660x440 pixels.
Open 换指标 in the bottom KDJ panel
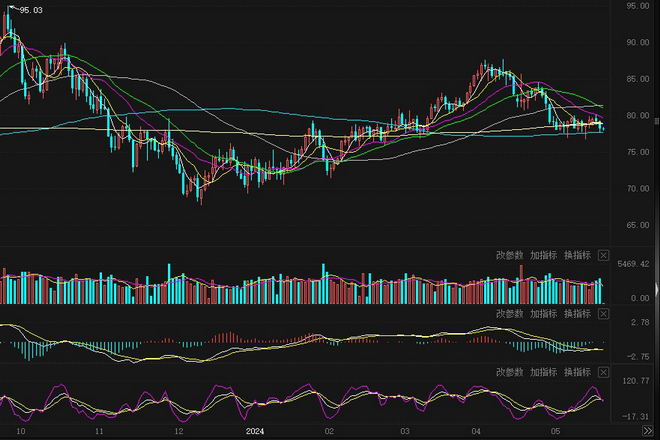tap(577, 371)
